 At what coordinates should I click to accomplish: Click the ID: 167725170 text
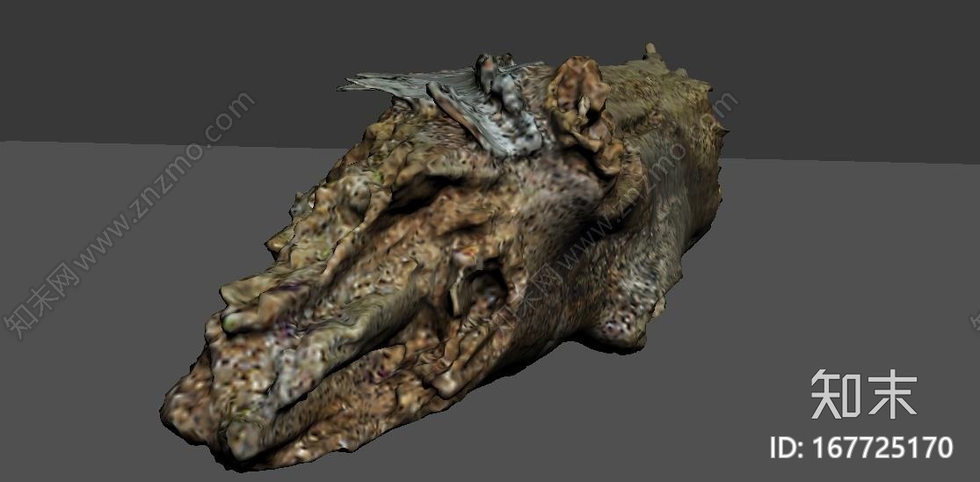pos(860,447)
